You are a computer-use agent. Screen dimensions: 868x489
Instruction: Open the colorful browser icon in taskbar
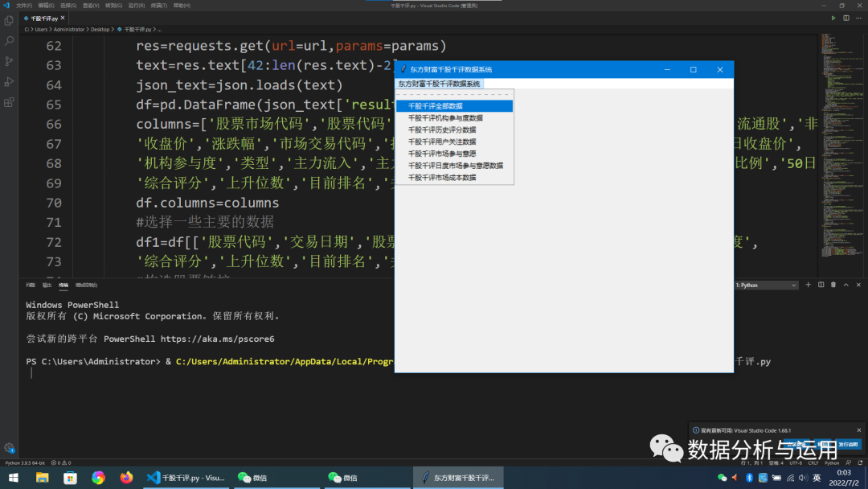[99, 478]
